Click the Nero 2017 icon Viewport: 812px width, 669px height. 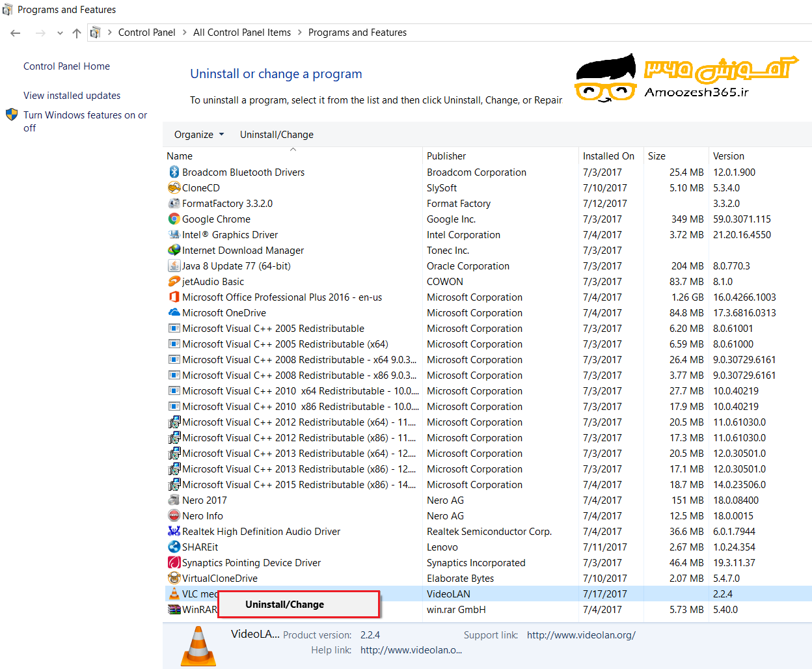(174, 500)
